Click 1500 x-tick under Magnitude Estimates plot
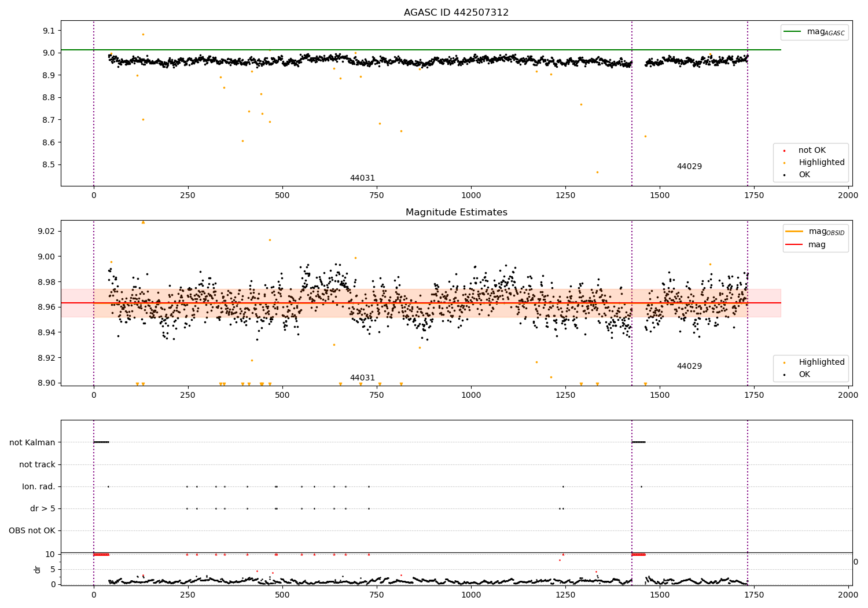868x608 pixels. 660,395
